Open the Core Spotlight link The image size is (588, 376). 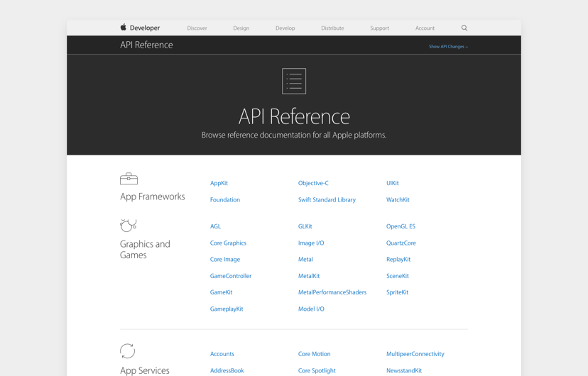pyautogui.click(x=317, y=370)
